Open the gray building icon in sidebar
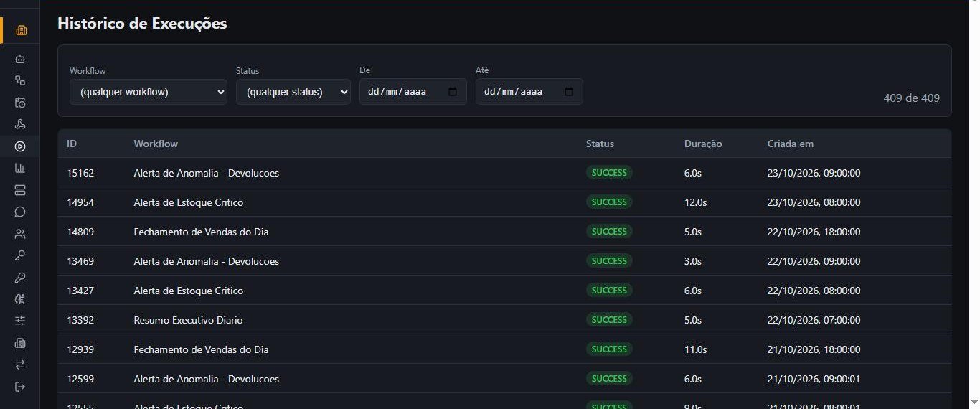Viewport: 980px width, 409px height. [x=20, y=343]
